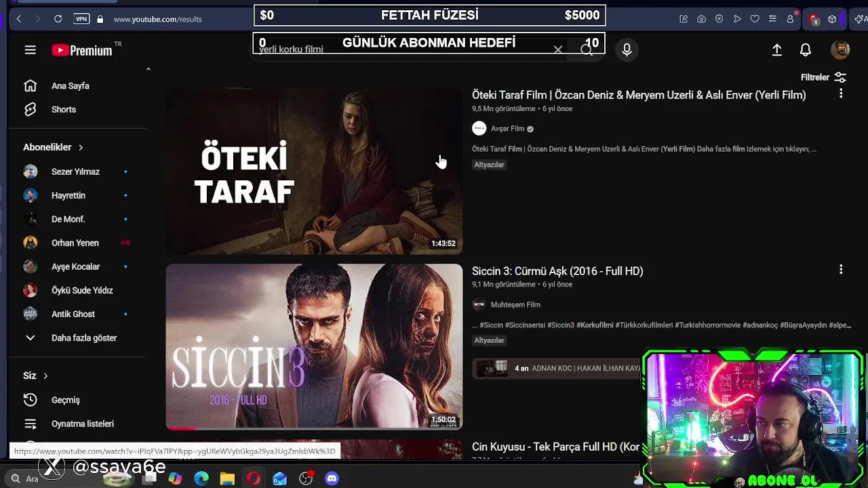Open Opera pinboard edit icon
The width and height of the screenshot is (868, 488).
[684, 19]
